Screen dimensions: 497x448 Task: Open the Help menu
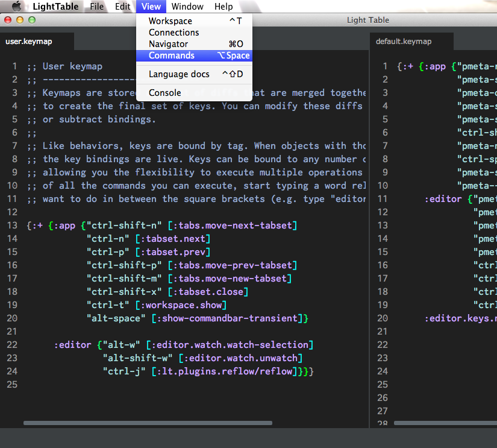pos(223,7)
